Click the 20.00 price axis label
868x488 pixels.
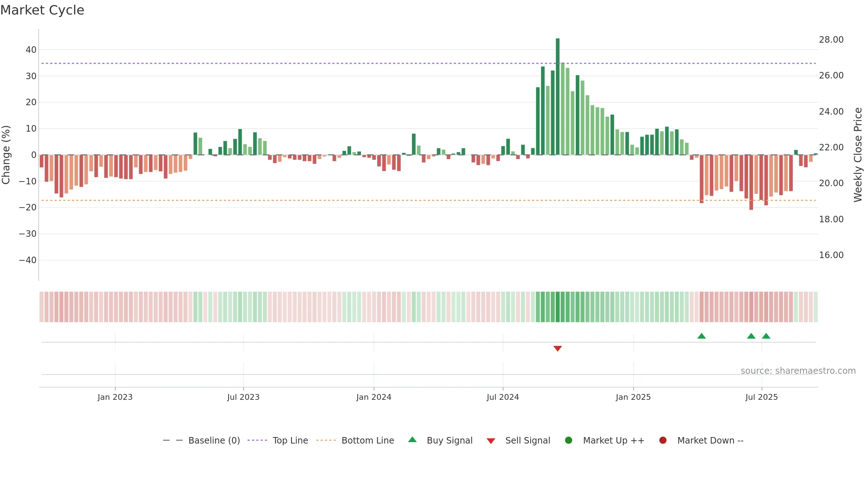pyautogui.click(x=831, y=183)
